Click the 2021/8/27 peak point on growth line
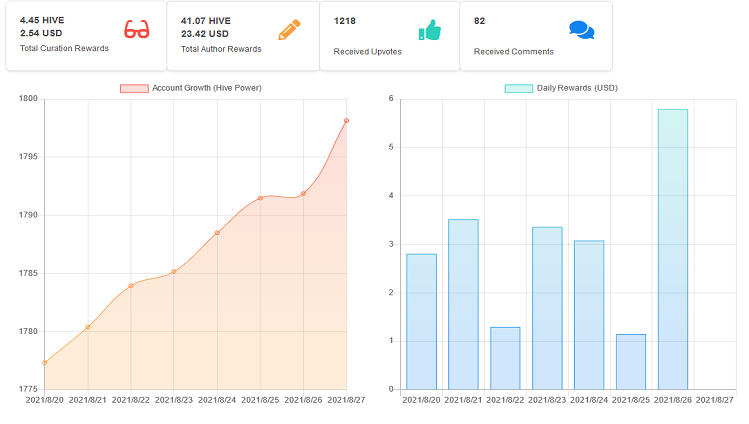 click(x=347, y=121)
